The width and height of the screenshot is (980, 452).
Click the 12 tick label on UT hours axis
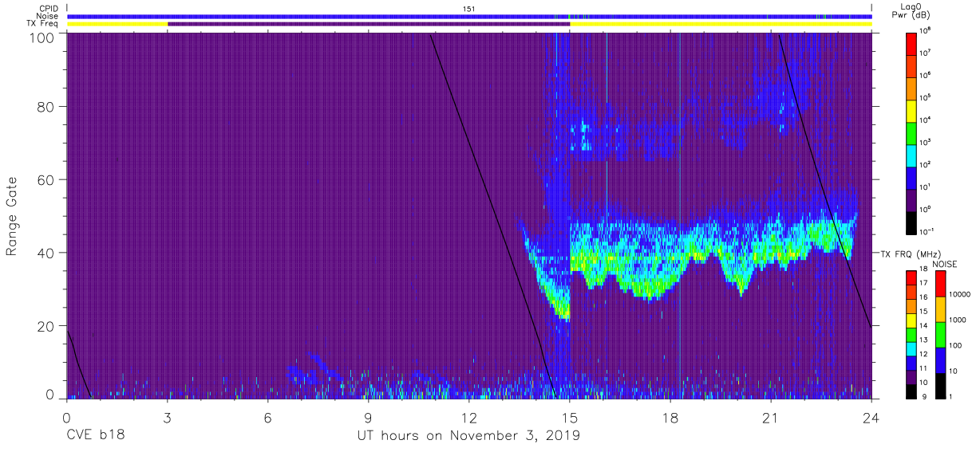coord(469,417)
